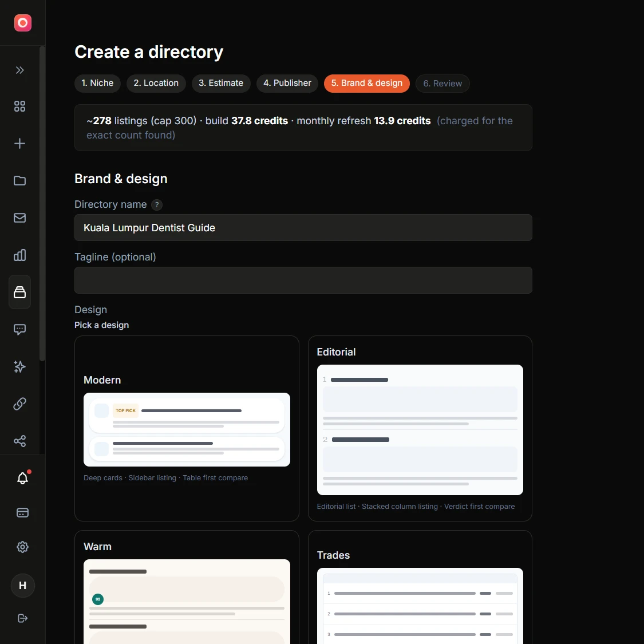Open the chain link icon
644x644 pixels.
click(x=19, y=404)
